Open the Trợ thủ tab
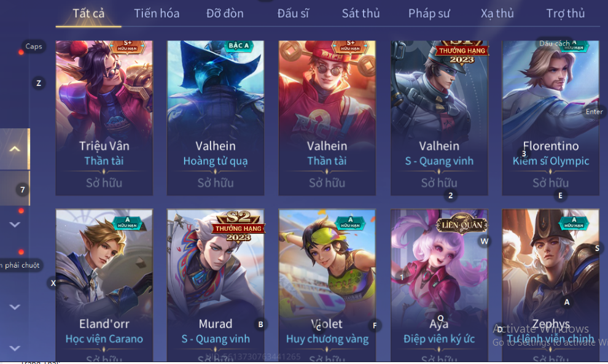 [x=566, y=14]
